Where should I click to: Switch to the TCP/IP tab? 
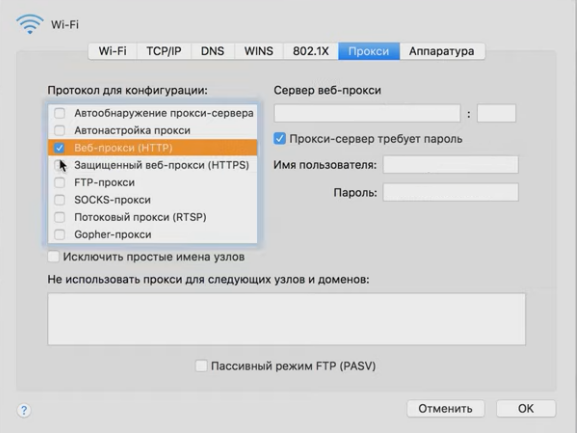coord(164,51)
